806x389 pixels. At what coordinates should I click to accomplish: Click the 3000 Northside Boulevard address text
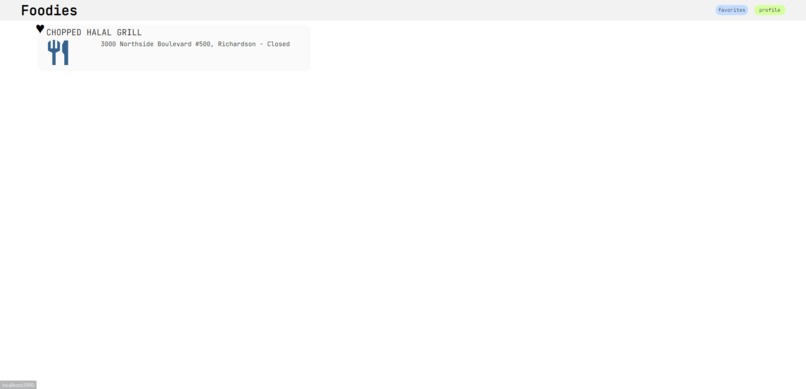[195, 44]
